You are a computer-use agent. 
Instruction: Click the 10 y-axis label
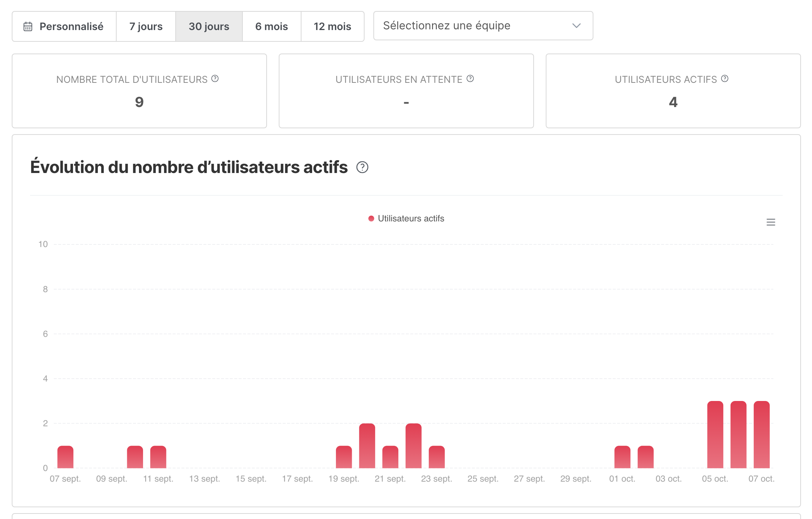coord(43,244)
